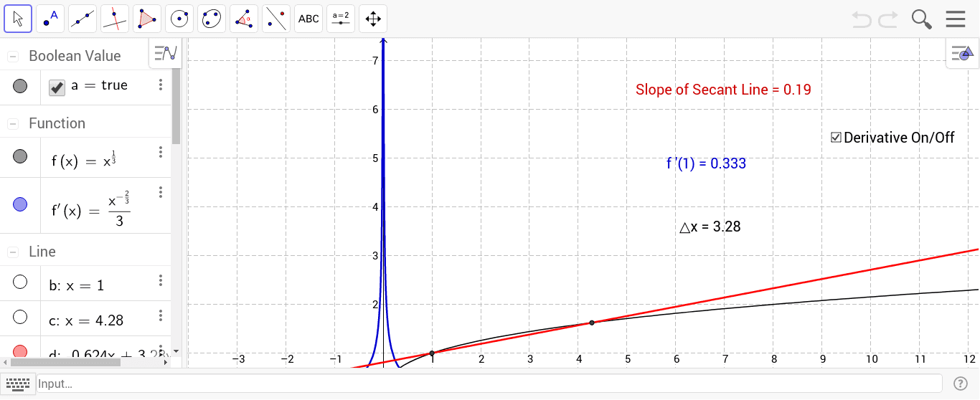Show line b: x = 1

pos(20,282)
